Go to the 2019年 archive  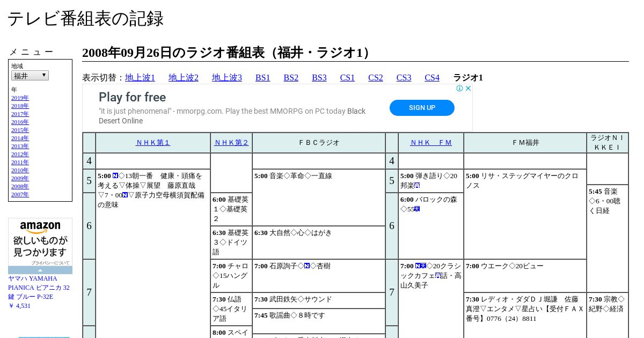point(20,98)
